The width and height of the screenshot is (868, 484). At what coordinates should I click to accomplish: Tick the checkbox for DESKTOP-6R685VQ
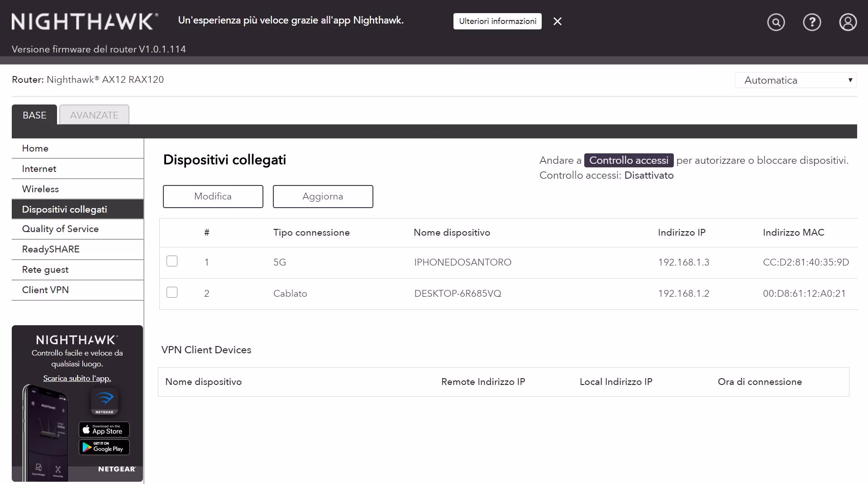click(x=172, y=292)
